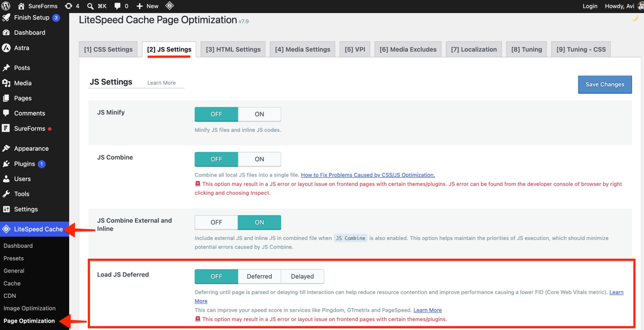Set JS Combine to ON

pos(259,159)
